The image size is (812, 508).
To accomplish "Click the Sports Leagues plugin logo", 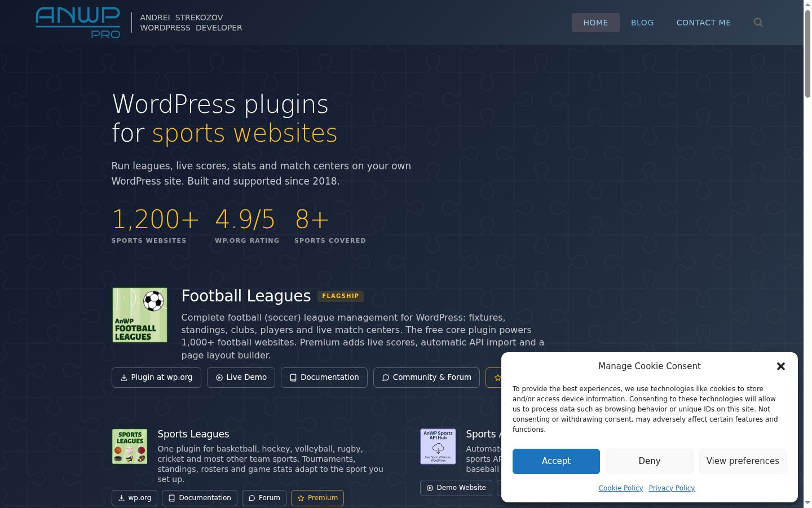I will [x=130, y=446].
